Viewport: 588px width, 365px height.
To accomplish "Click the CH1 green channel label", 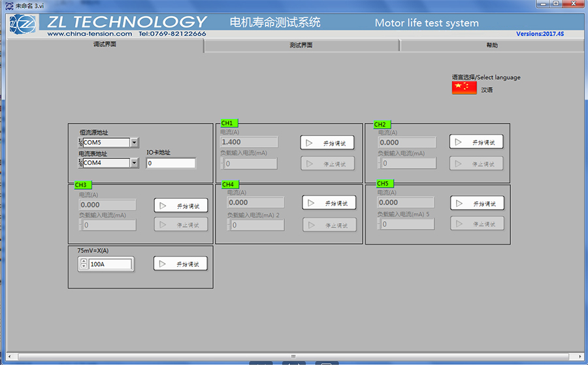I will 228,123.
